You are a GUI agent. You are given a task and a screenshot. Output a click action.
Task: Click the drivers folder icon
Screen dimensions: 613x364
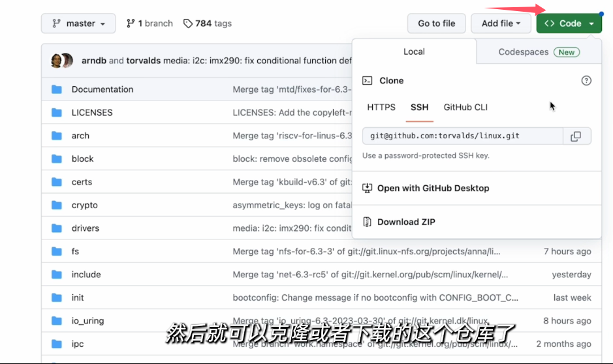point(57,228)
